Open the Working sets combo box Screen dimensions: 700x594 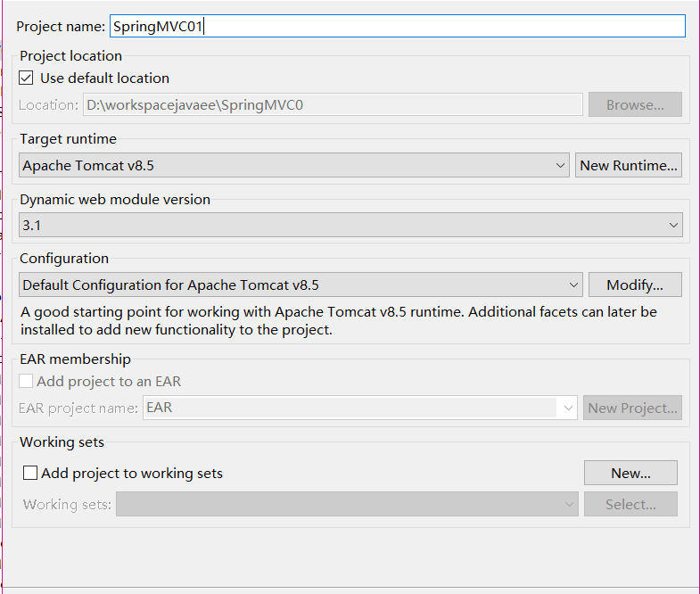click(347, 504)
